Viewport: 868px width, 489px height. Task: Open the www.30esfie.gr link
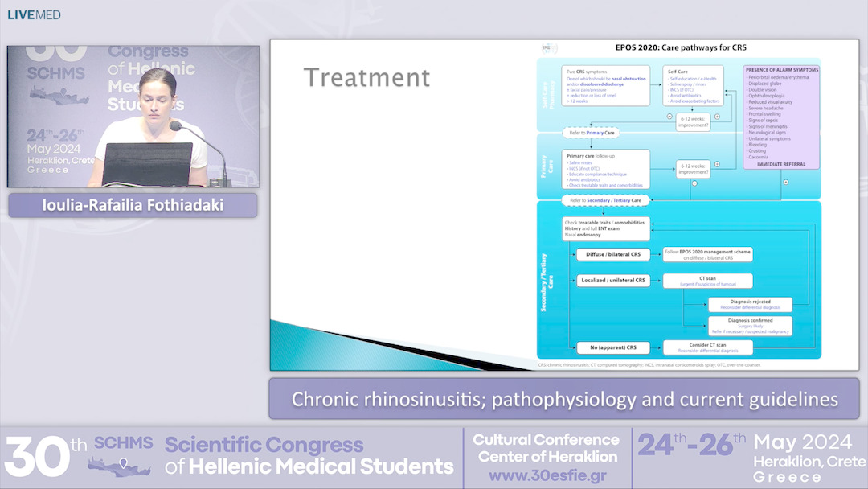coord(547,475)
